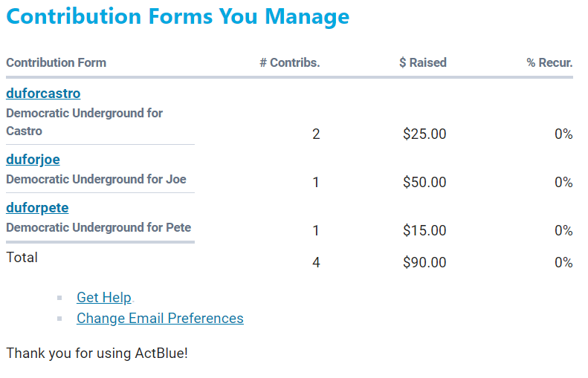This screenshot has height=378, width=588.
Task: Click the bullet beside Get Help
Action: 59,299
